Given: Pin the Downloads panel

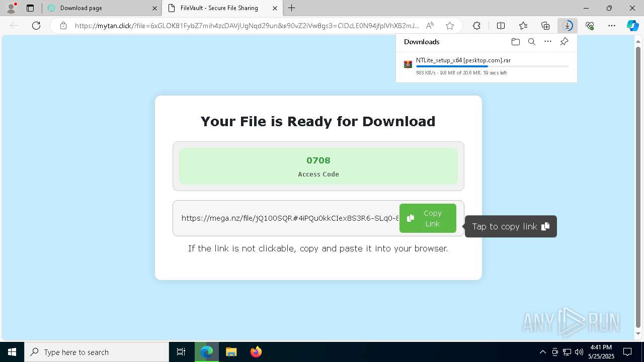Looking at the screenshot, I should (564, 42).
